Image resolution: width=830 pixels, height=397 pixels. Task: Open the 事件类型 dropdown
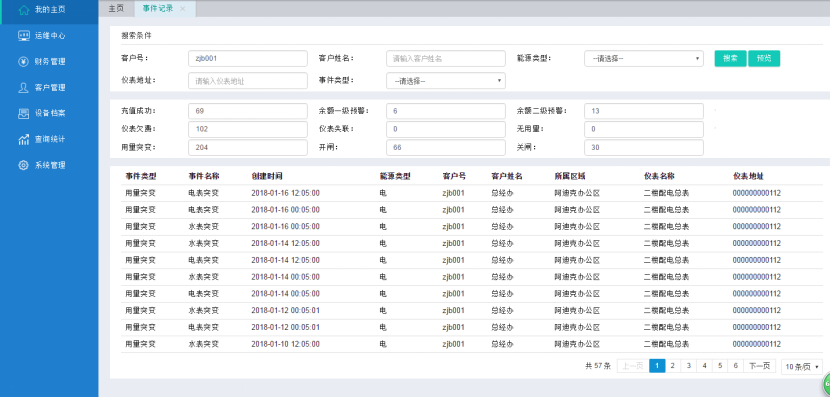click(x=446, y=80)
